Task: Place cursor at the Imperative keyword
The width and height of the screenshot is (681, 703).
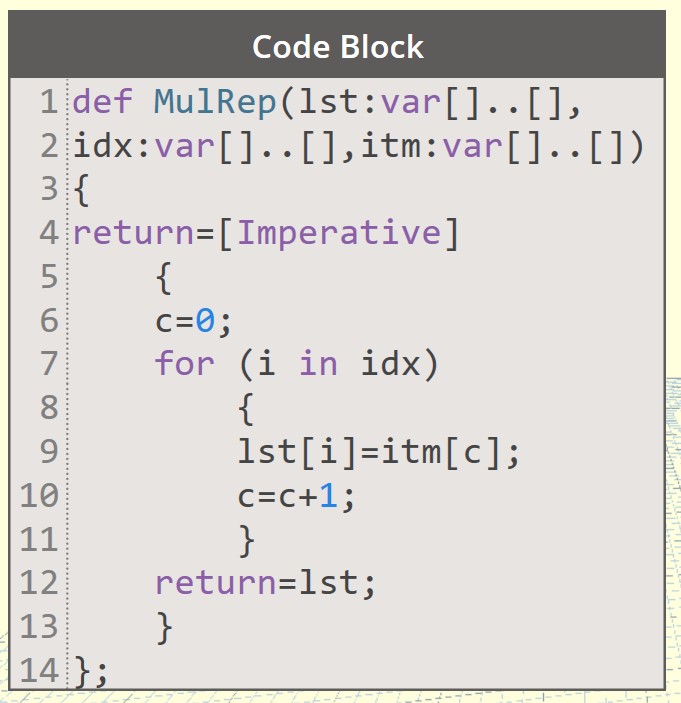Action: pos(339,233)
